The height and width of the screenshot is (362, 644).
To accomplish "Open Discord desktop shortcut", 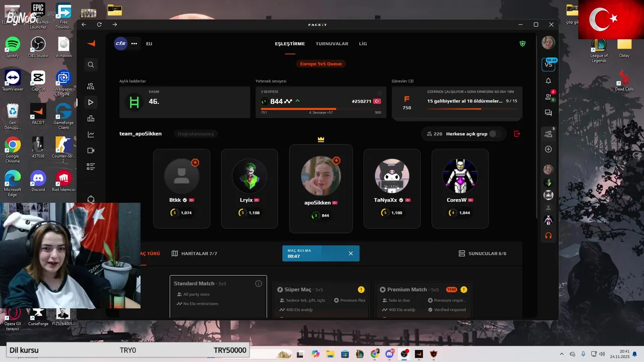I will coord(38,182).
